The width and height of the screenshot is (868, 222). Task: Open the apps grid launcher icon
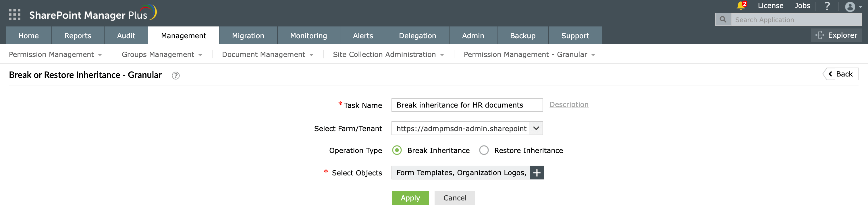point(14,15)
